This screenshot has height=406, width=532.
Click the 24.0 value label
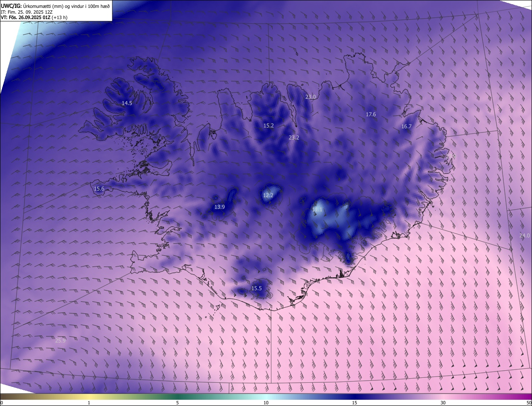pos(525,235)
